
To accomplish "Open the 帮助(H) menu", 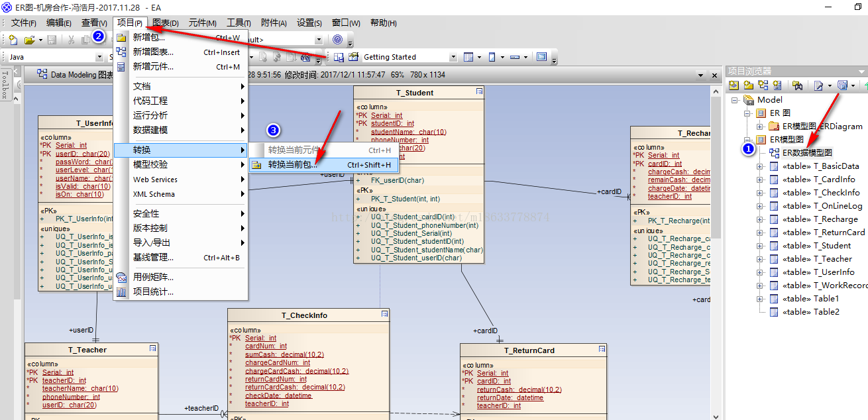I will (x=383, y=23).
